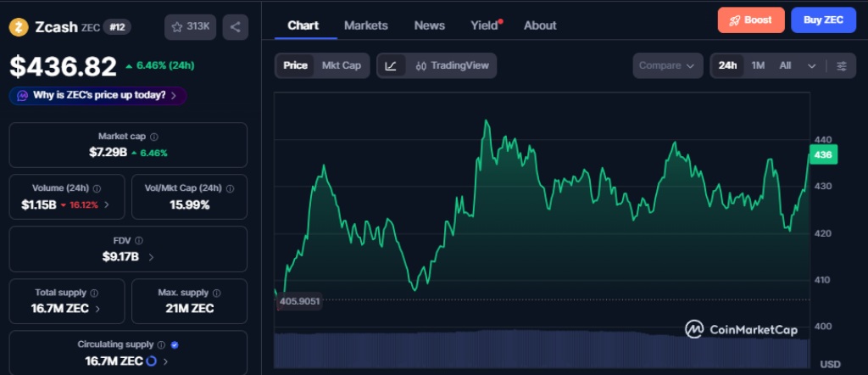Click the CoinMarketCap logo on chart

741,329
